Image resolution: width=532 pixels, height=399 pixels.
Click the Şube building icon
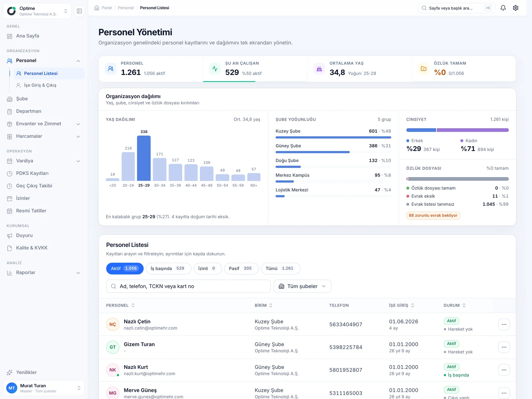coord(10,99)
